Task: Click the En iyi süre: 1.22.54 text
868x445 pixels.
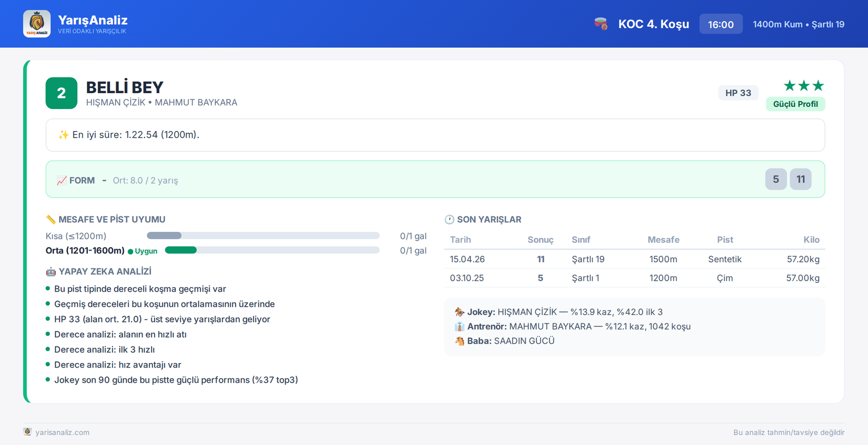Action: [x=136, y=135]
